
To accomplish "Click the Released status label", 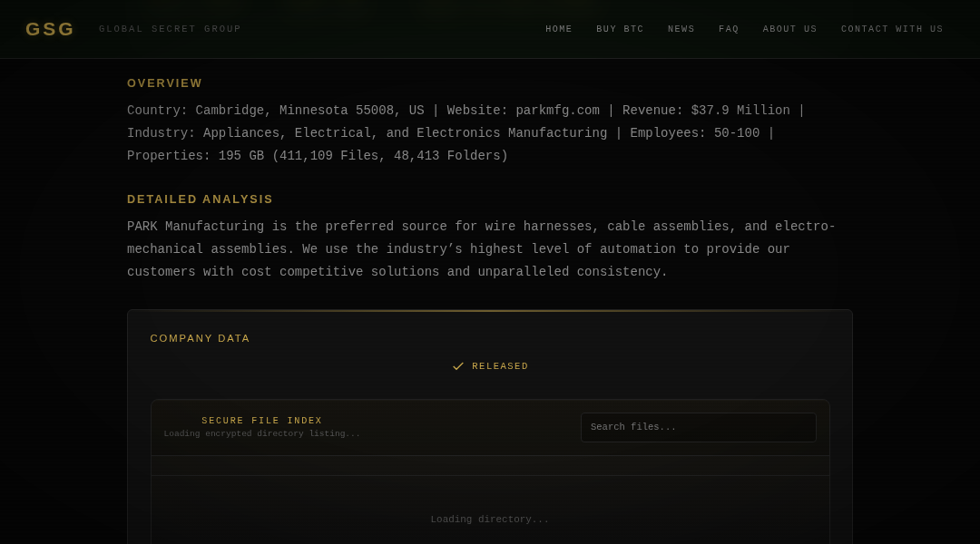I will (500, 366).
